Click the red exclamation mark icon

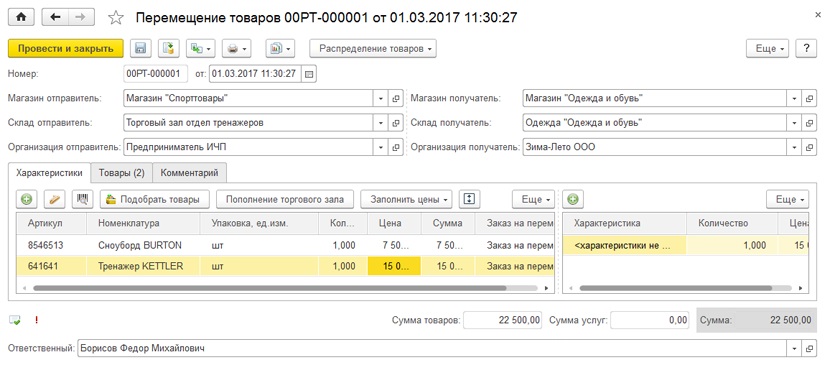point(37,320)
